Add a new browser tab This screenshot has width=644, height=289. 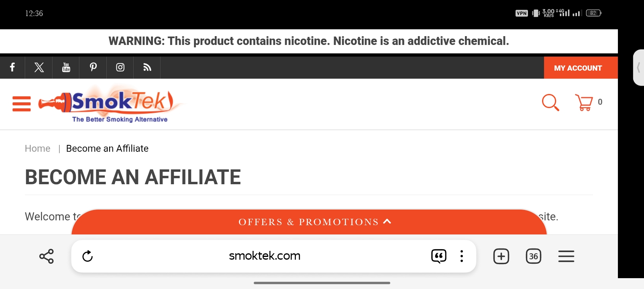tap(501, 256)
